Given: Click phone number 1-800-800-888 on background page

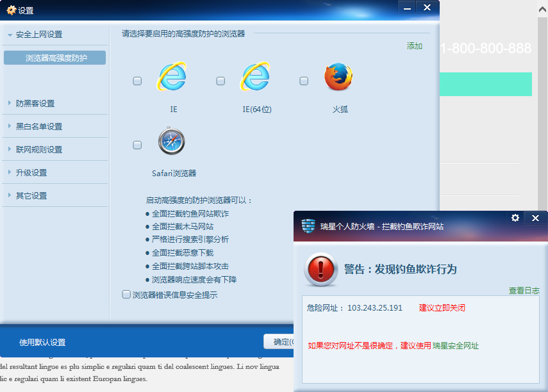Looking at the screenshot, I should coord(486,48).
